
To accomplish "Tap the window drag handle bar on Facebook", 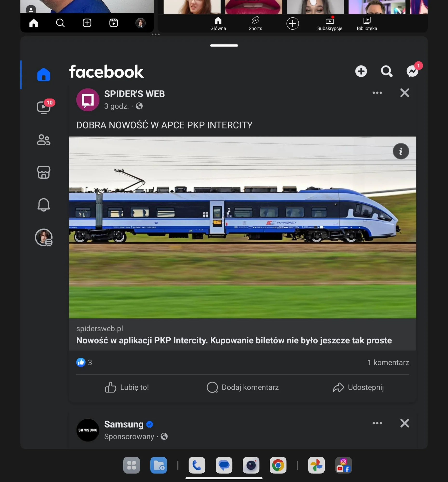I will (x=224, y=46).
